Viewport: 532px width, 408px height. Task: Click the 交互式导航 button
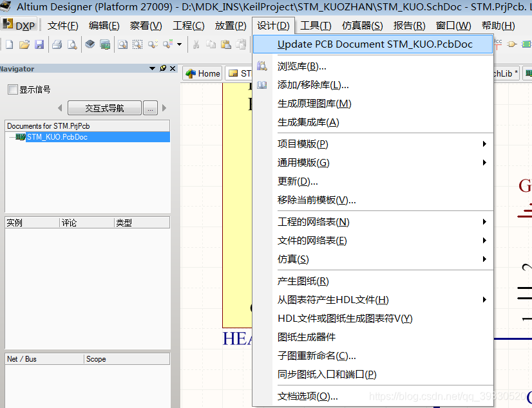click(x=104, y=108)
